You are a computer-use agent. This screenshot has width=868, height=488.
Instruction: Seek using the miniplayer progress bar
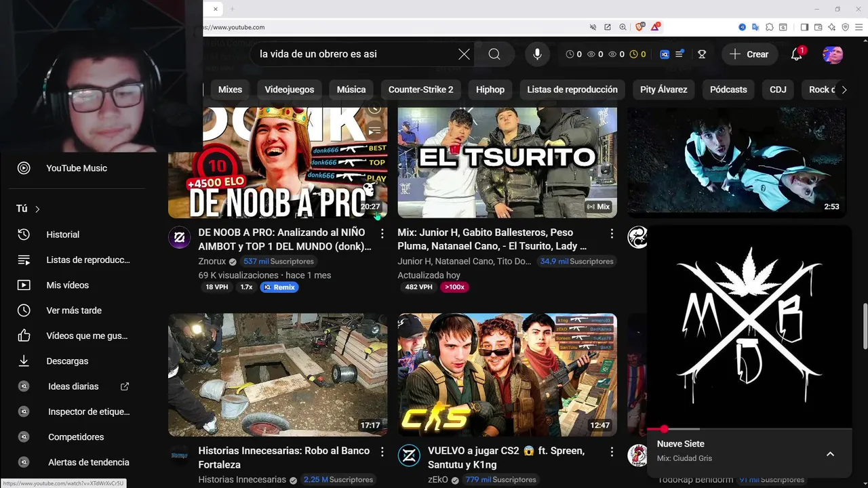click(749, 429)
